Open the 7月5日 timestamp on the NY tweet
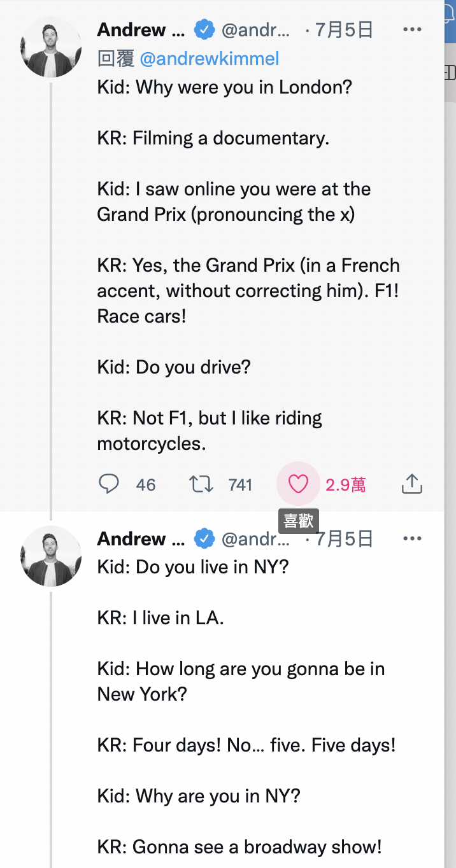The image size is (456, 868). (344, 538)
